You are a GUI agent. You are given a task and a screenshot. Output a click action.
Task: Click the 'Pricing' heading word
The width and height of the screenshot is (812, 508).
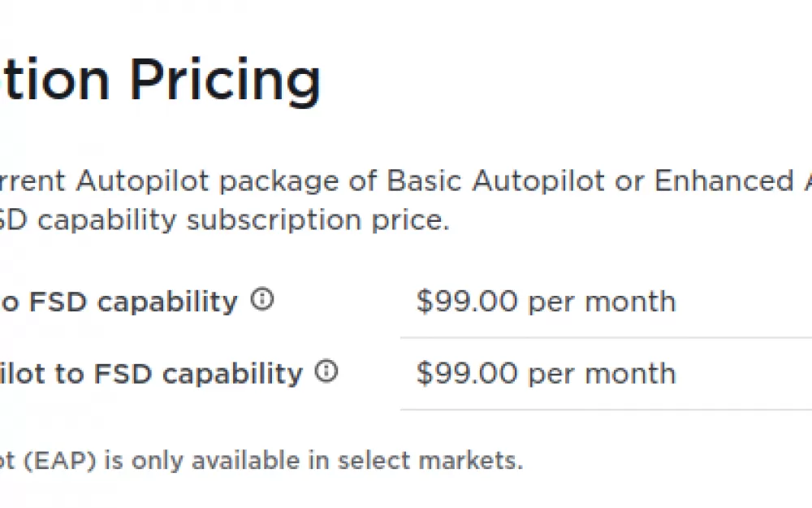(x=225, y=80)
